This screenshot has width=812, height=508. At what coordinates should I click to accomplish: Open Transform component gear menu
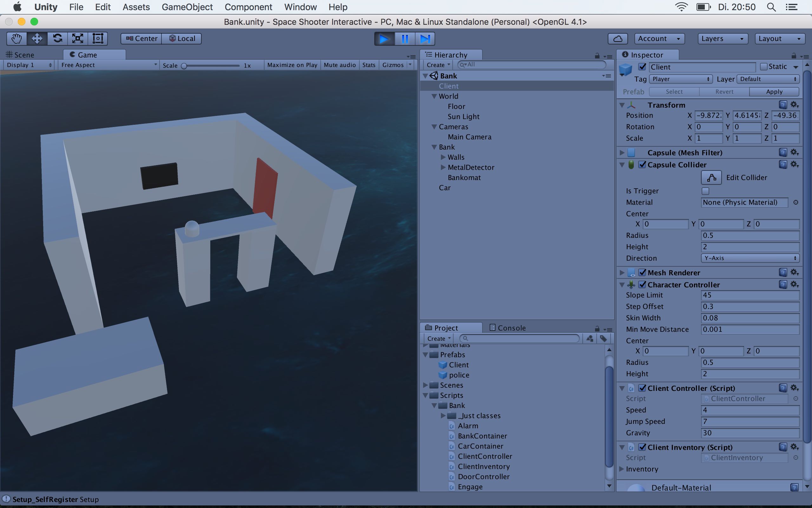[x=794, y=104]
